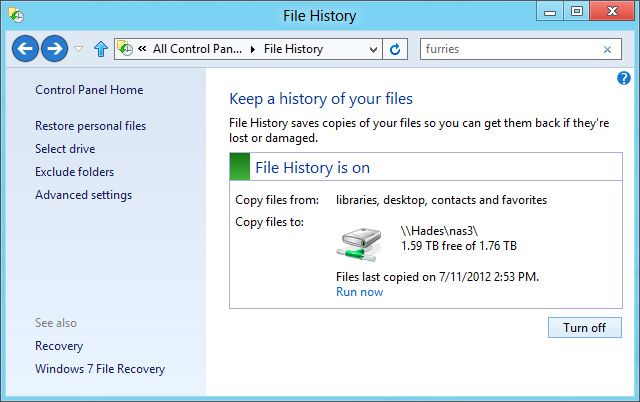This screenshot has width=640, height=402.
Task: Expand the address bar history dropdown
Action: (x=373, y=49)
